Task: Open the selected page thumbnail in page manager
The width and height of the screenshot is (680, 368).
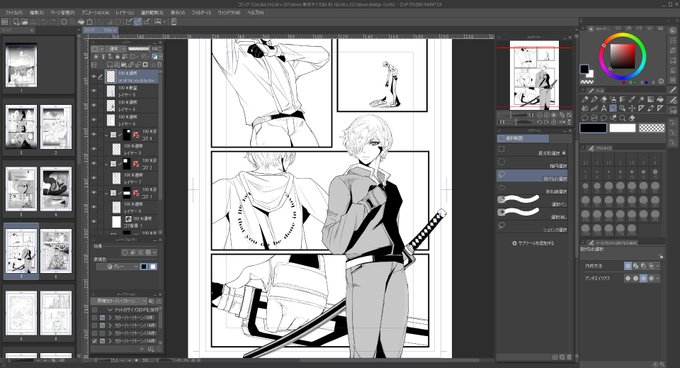Action: (x=21, y=251)
